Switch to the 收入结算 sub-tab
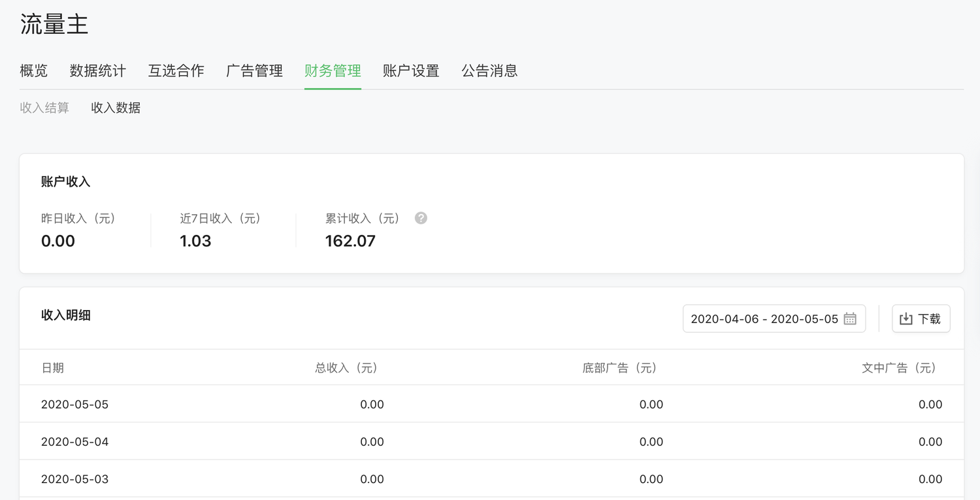The width and height of the screenshot is (980, 500). tap(44, 108)
